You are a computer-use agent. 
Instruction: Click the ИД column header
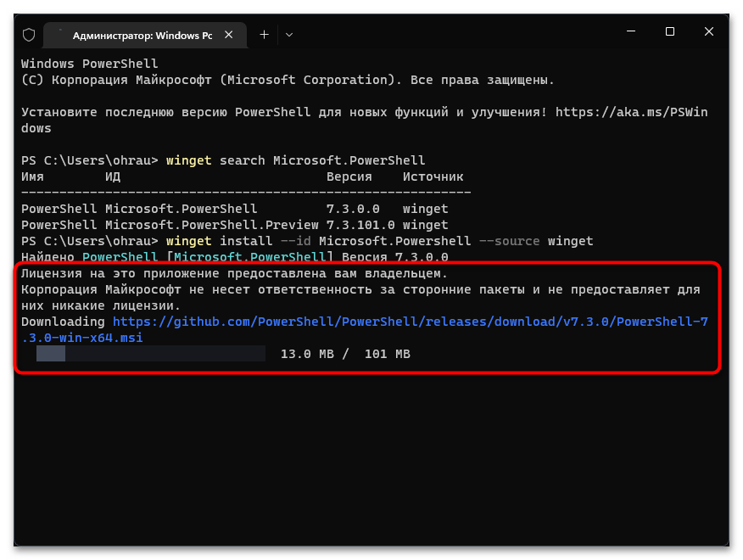113,176
